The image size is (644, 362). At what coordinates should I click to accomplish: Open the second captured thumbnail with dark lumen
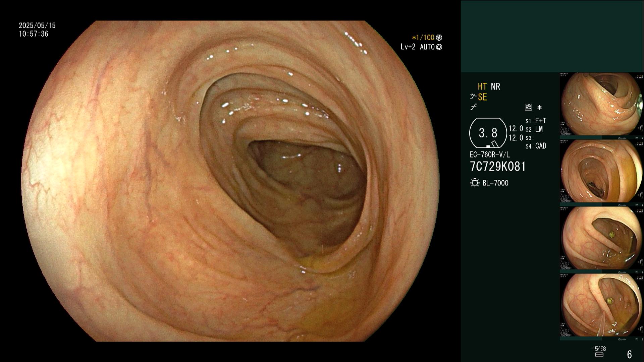click(x=601, y=171)
